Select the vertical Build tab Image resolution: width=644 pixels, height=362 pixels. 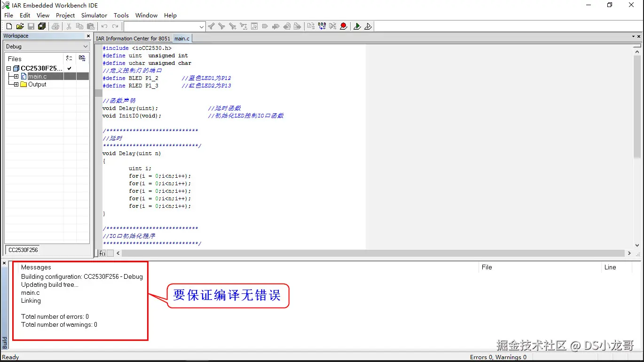(5, 342)
